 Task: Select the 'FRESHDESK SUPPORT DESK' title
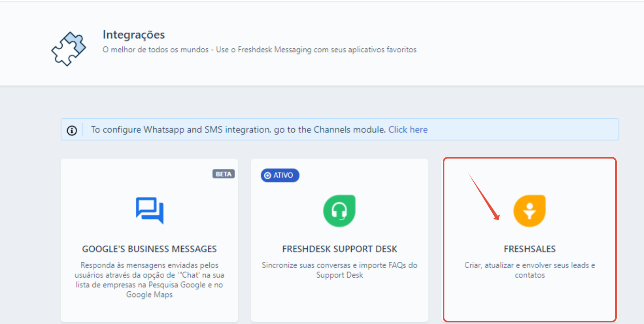tap(339, 249)
